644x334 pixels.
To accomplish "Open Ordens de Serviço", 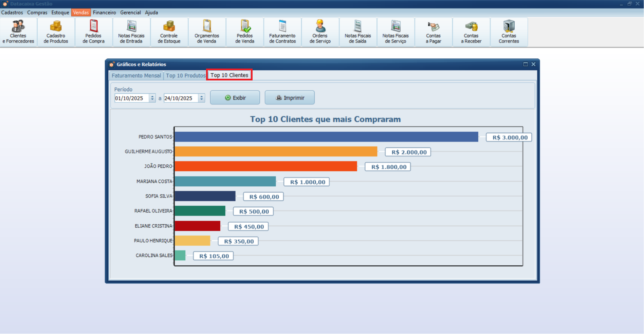I will pos(320,32).
